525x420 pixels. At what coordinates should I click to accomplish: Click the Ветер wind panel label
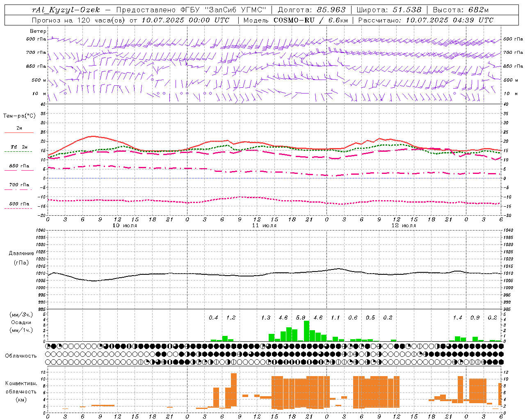coord(38,31)
